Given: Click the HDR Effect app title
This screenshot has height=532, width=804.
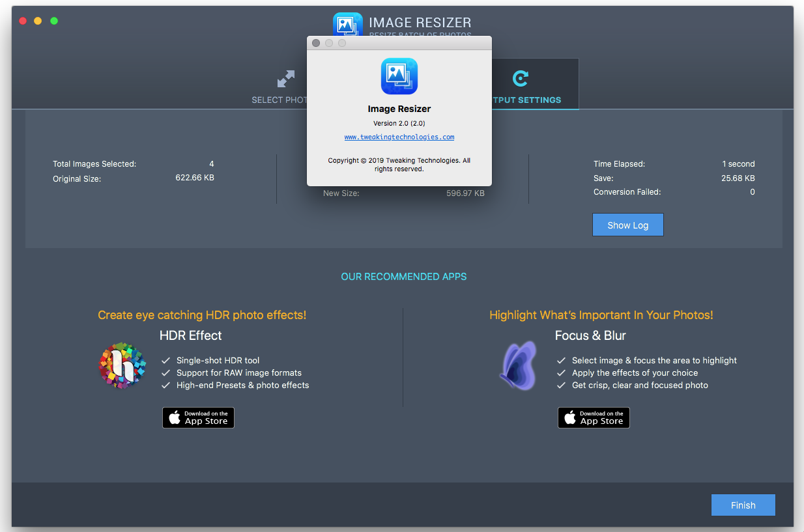Looking at the screenshot, I should (x=190, y=336).
